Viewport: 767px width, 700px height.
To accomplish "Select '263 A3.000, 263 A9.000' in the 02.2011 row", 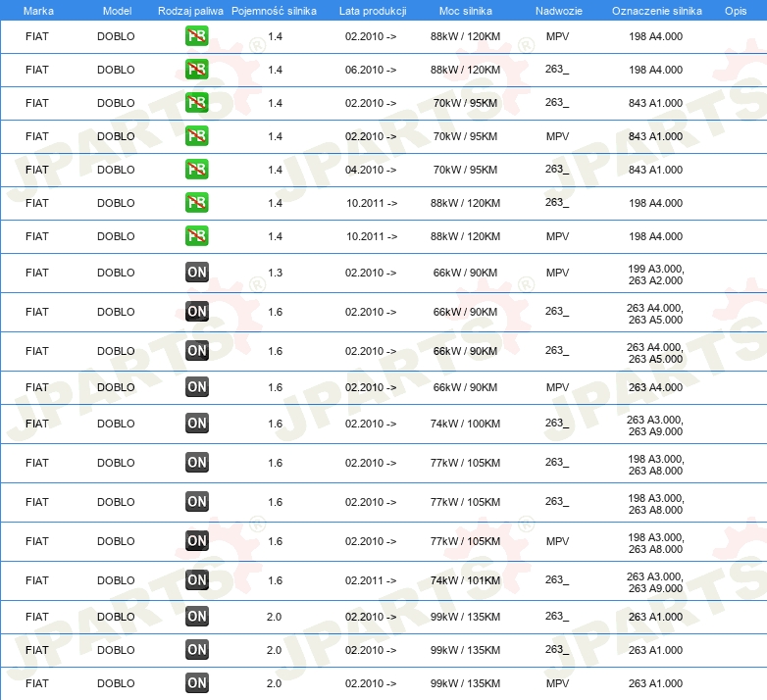I will (655, 582).
